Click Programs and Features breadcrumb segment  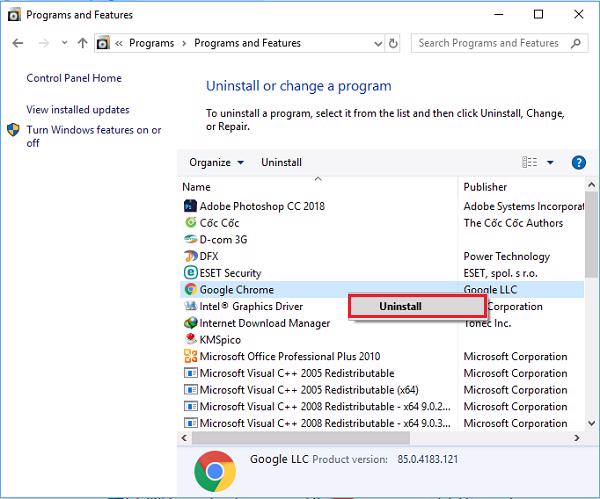pyautogui.click(x=247, y=43)
